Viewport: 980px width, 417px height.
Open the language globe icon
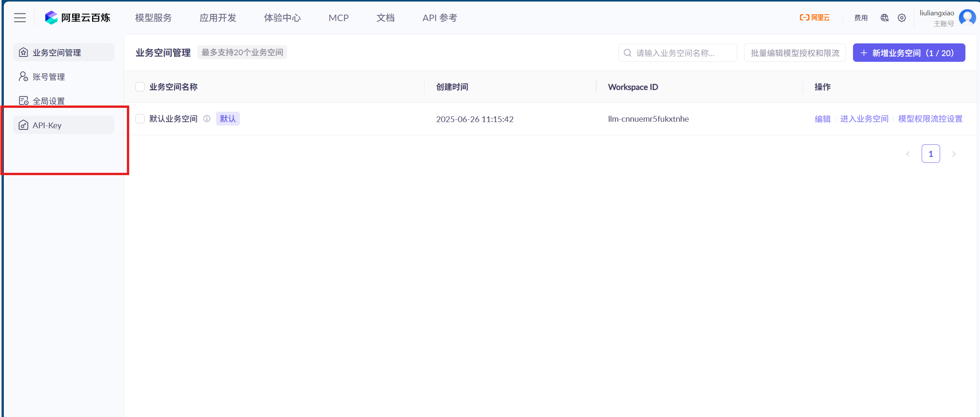point(884,18)
